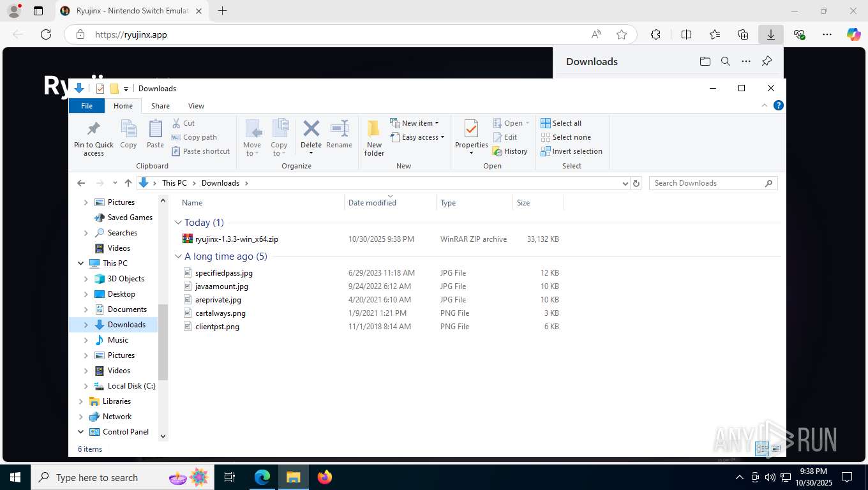Open Easy access dropdown

416,137
